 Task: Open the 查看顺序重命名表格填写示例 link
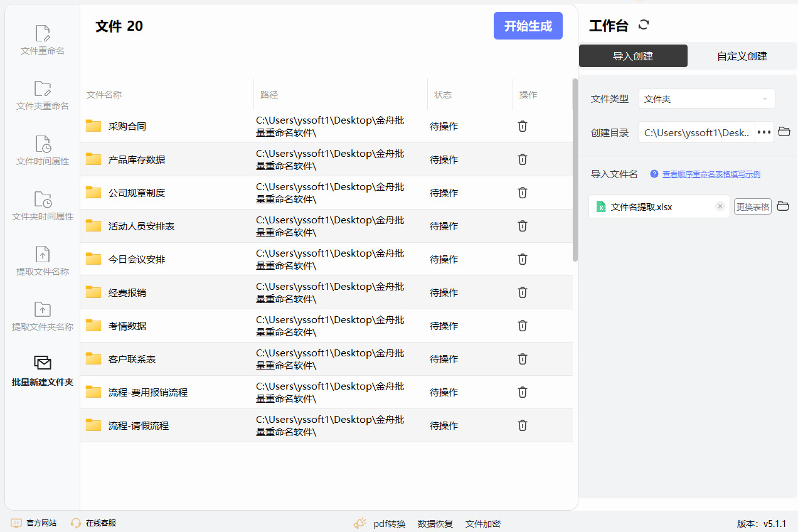711,174
